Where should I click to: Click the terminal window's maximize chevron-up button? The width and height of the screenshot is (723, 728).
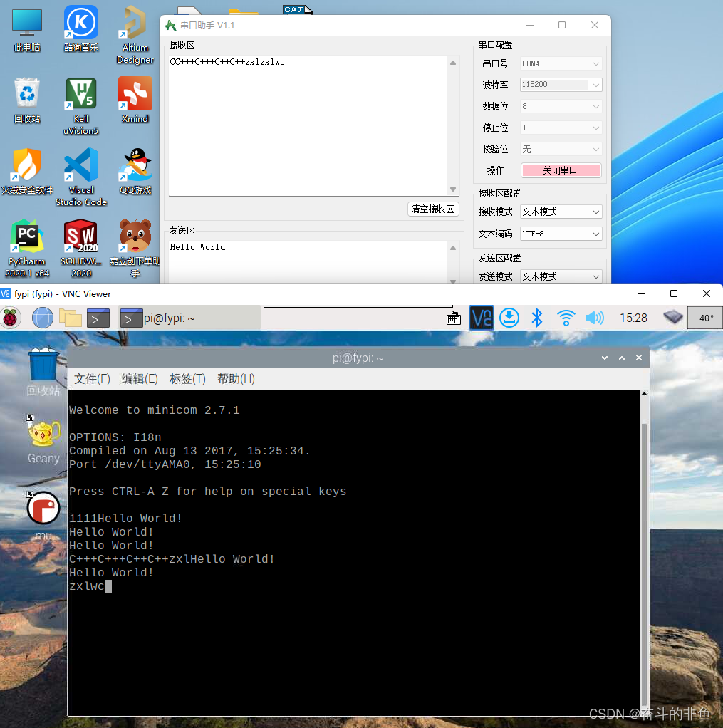click(x=622, y=358)
